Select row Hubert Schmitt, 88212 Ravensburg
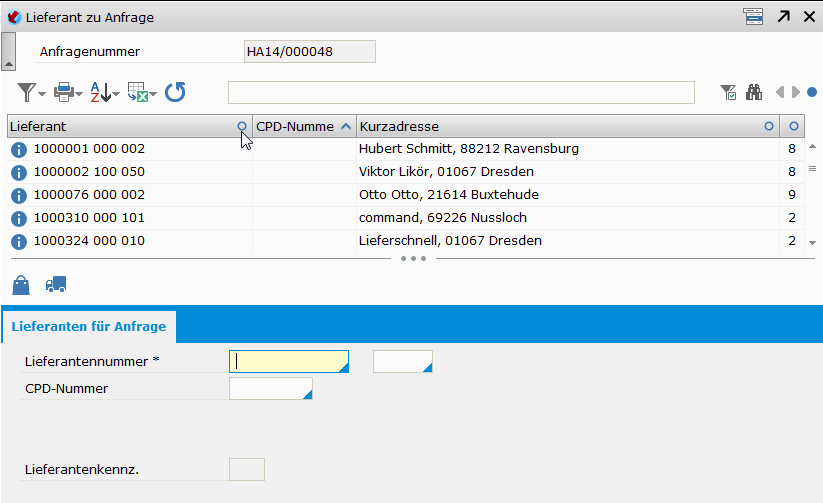The height and width of the screenshot is (503, 823). coord(405,149)
